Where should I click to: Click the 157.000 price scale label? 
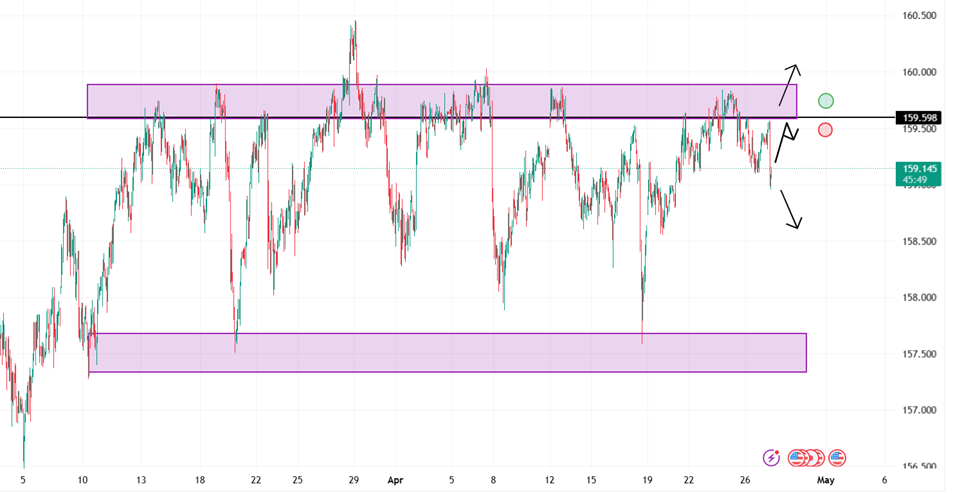[919, 411]
